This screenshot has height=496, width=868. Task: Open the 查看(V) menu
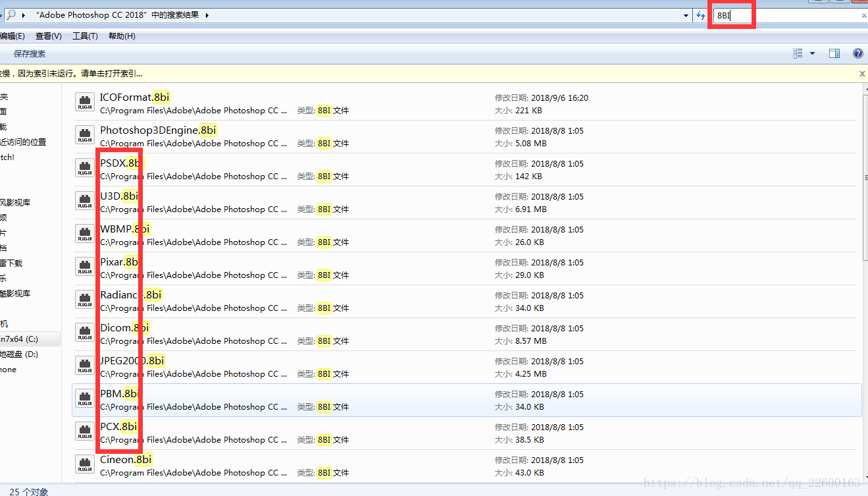tap(49, 36)
